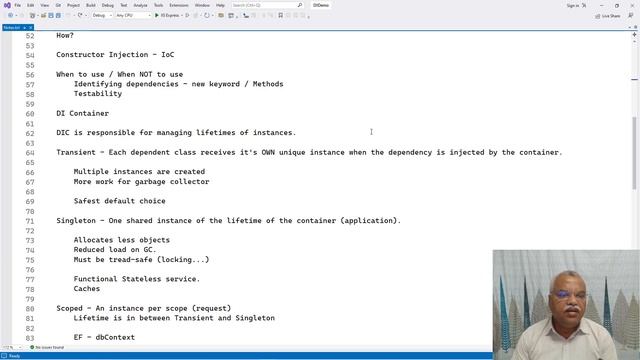
Task: Open the Build menu
Action: coord(91,5)
